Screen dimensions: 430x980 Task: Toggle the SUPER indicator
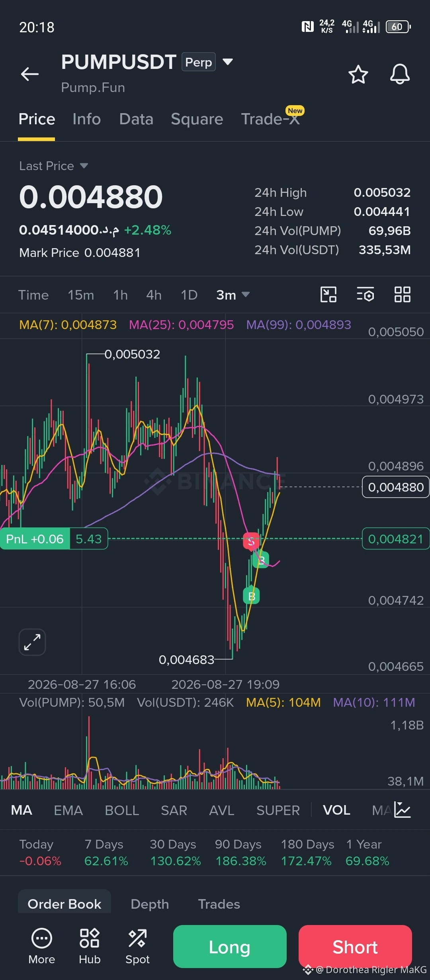278,810
